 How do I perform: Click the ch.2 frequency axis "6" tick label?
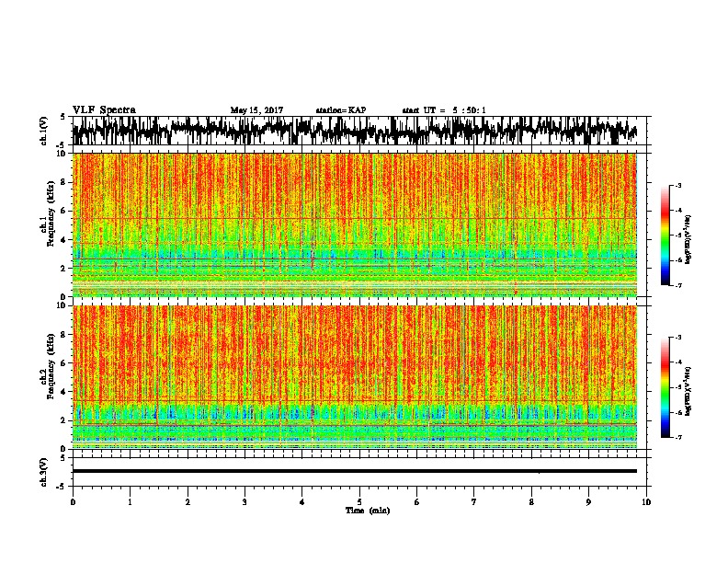click(x=63, y=363)
